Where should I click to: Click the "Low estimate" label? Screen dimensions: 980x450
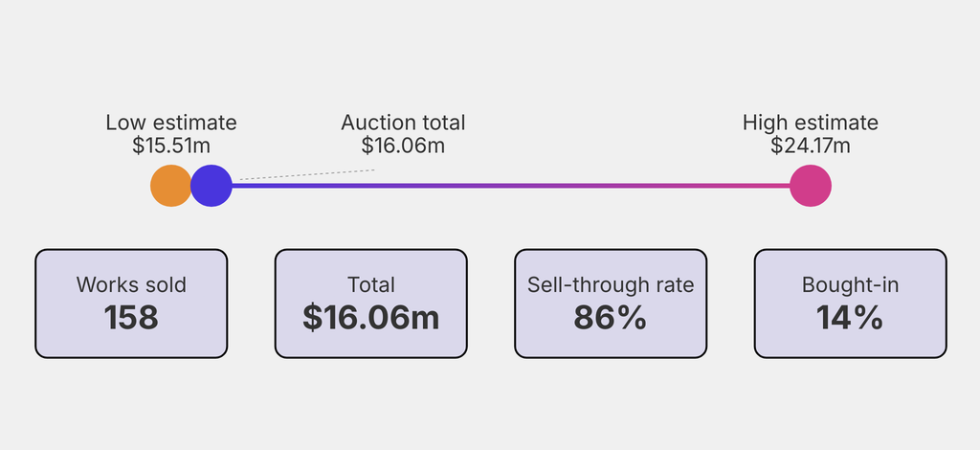tap(171, 123)
